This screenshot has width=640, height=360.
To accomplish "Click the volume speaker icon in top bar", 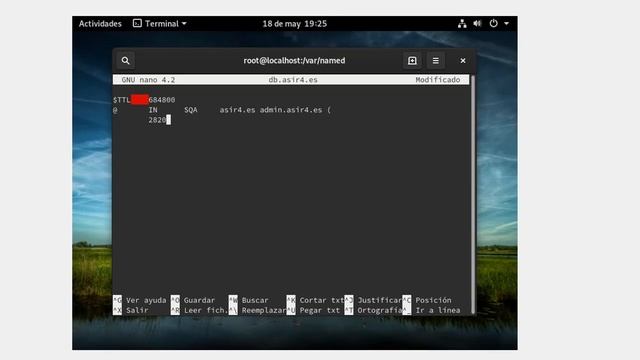I will point(477,24).
